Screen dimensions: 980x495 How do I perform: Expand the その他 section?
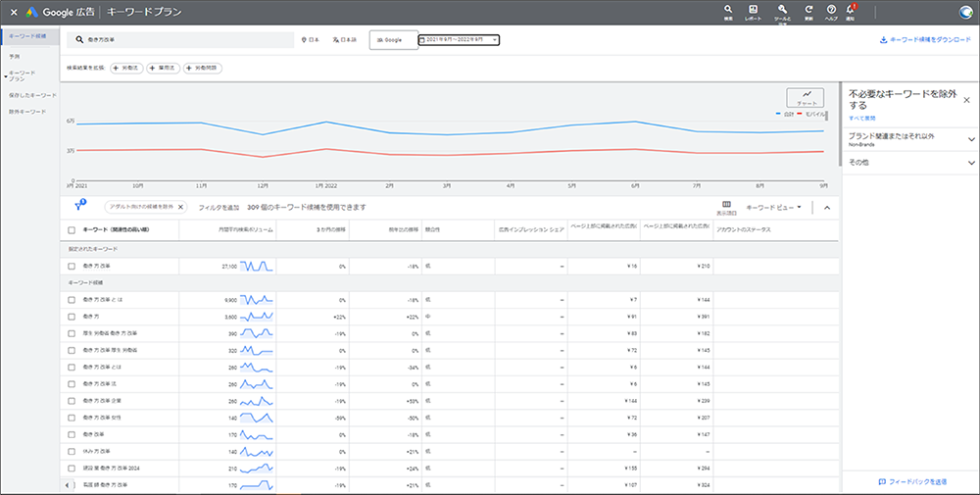click(911, 163)
